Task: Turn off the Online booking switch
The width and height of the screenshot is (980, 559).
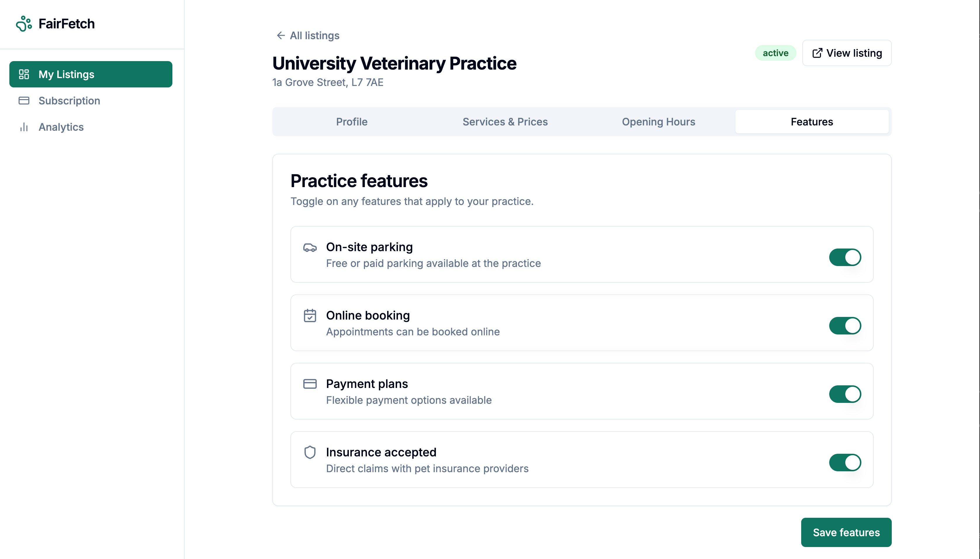Action: point(844,326)
